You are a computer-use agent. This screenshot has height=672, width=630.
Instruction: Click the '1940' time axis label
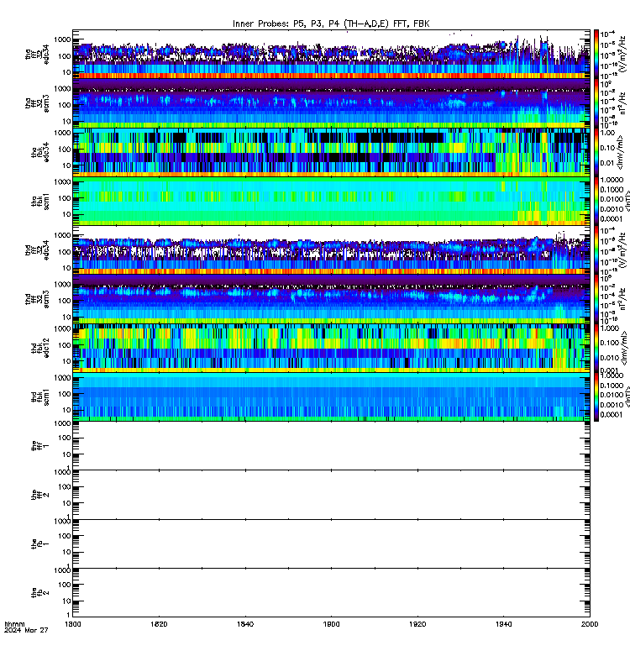coord(503,624)
